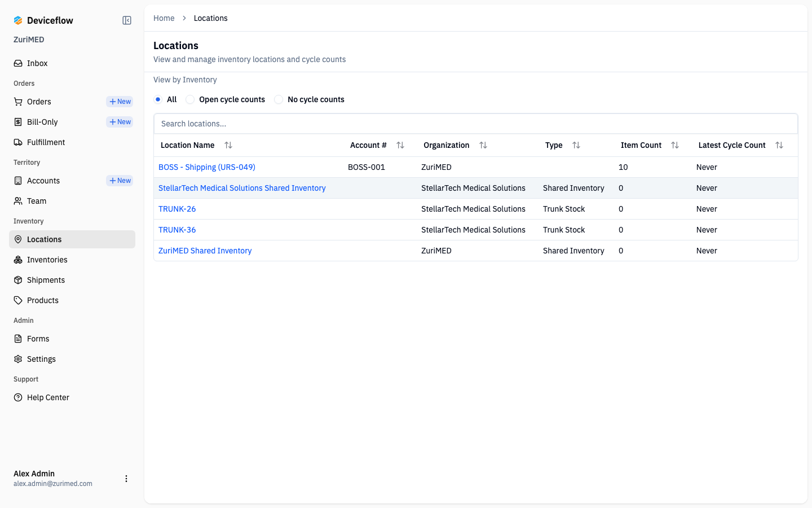Open the ZuriMED Shared Inventory location

coord(205,251)
